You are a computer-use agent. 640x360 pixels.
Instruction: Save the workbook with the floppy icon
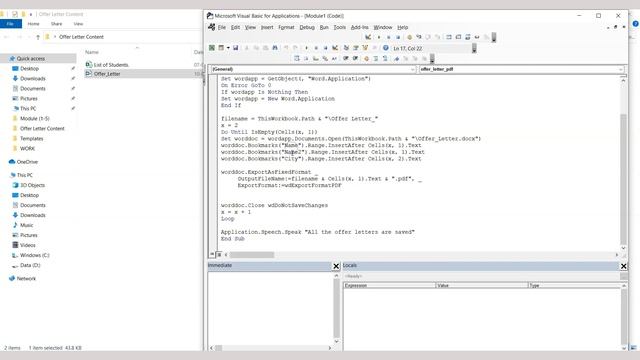(x=236, y=48)
